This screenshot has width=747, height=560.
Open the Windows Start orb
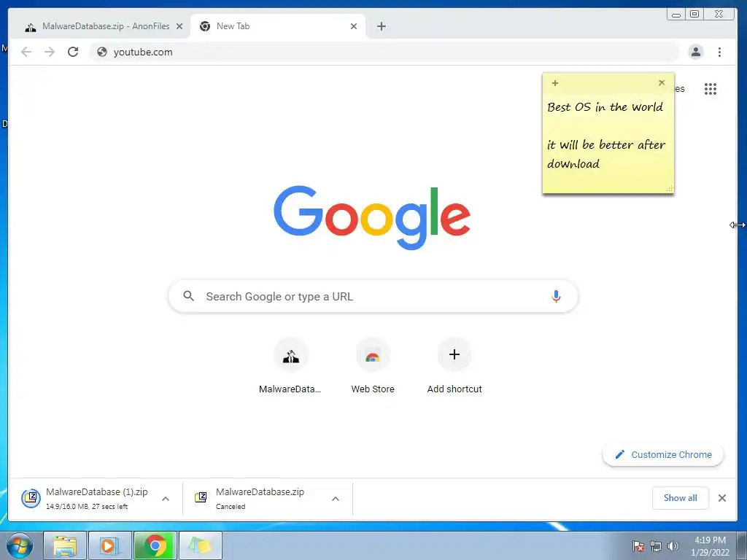pyautogui.click(x=20, y=545)
